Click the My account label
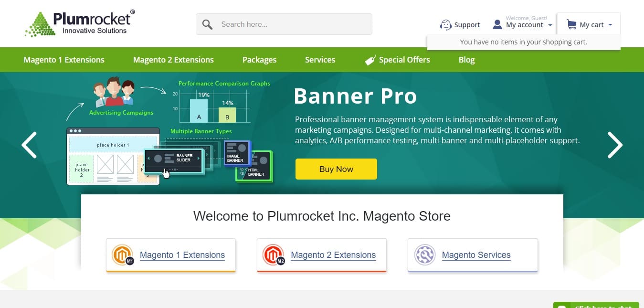Image resolution: width=644 pixels, height=308 pixels. (525, 25)
